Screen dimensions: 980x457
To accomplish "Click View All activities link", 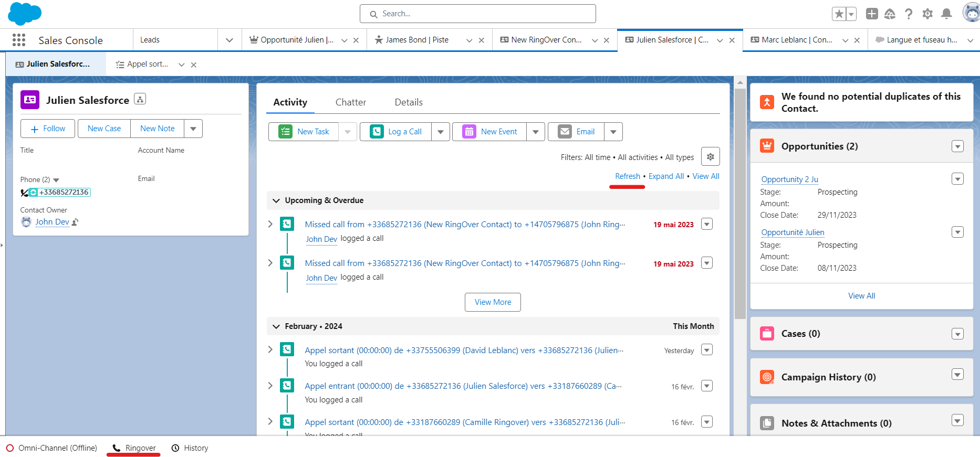I will 706,176.
